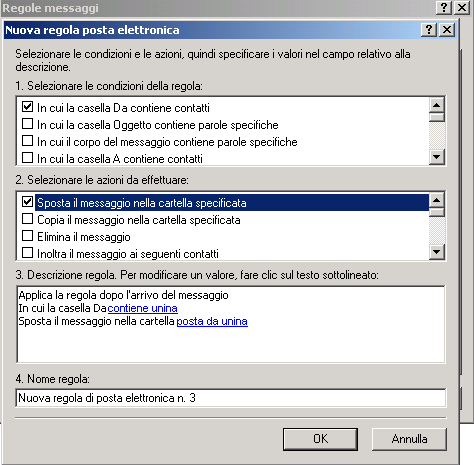Enable 'In cui il corpo del messaggio' condition
Screen dimensions: 474x465
tap(27, 141)
